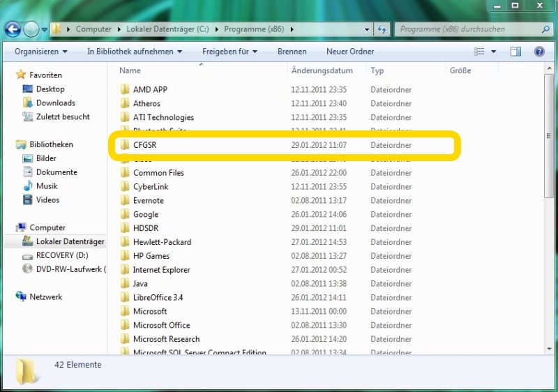
Task: Select the HDSDR folder icon
Action: click(x=125, y=228)
